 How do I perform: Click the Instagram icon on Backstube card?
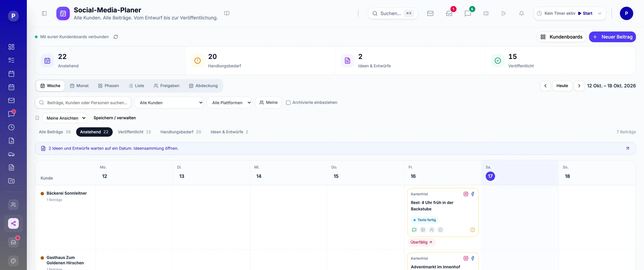(466, 194)
